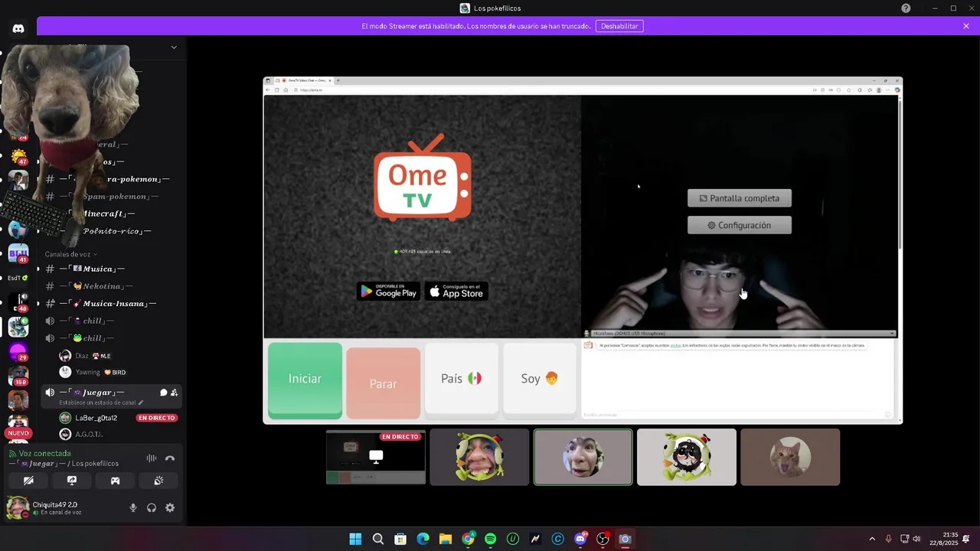The height and width of the screenshot is (551, 980).
Task: Click the OmeTV logo in the stream
Action: point(423,179)
